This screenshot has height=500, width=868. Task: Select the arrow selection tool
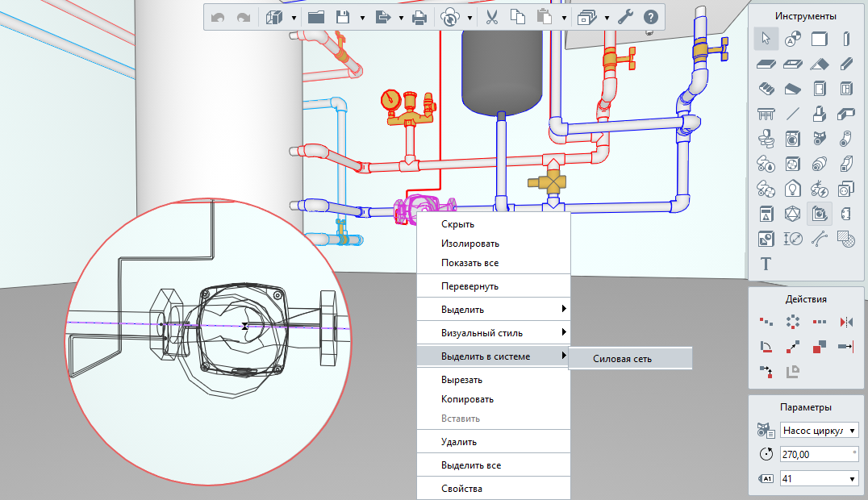tap(766, 38)
